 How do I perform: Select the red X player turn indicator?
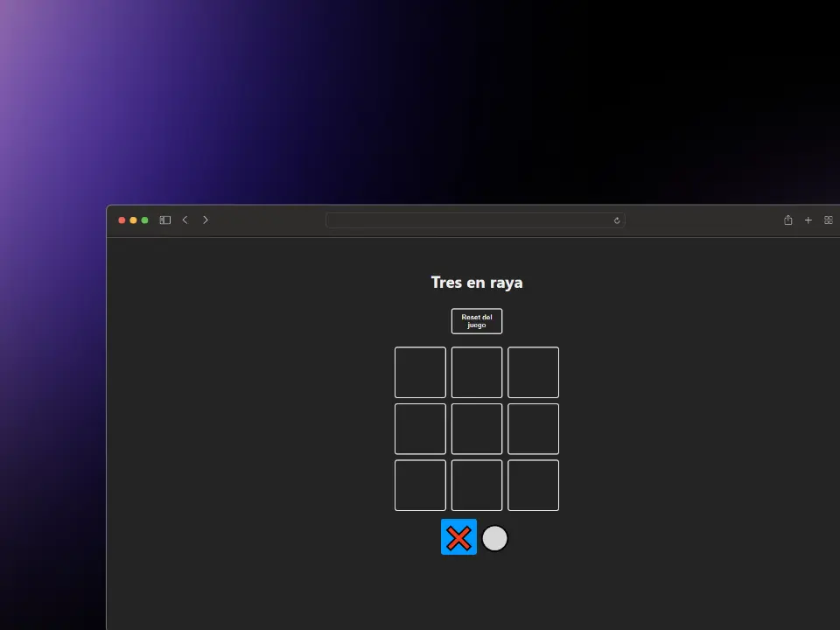(x=458, y=537)
